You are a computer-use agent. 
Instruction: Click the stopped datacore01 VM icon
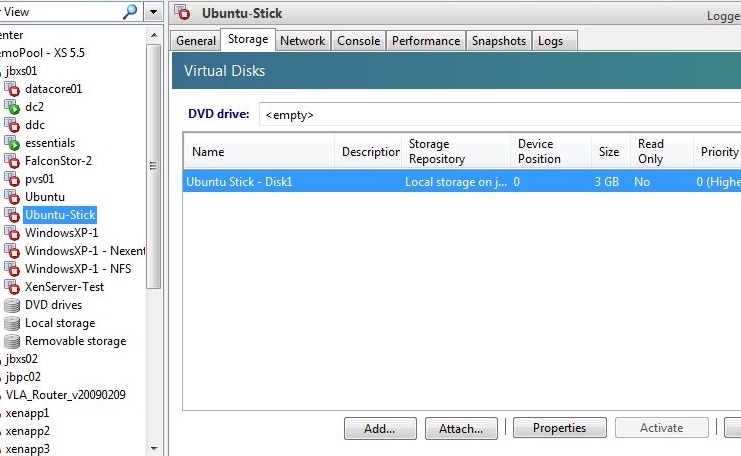coord(12,89)
